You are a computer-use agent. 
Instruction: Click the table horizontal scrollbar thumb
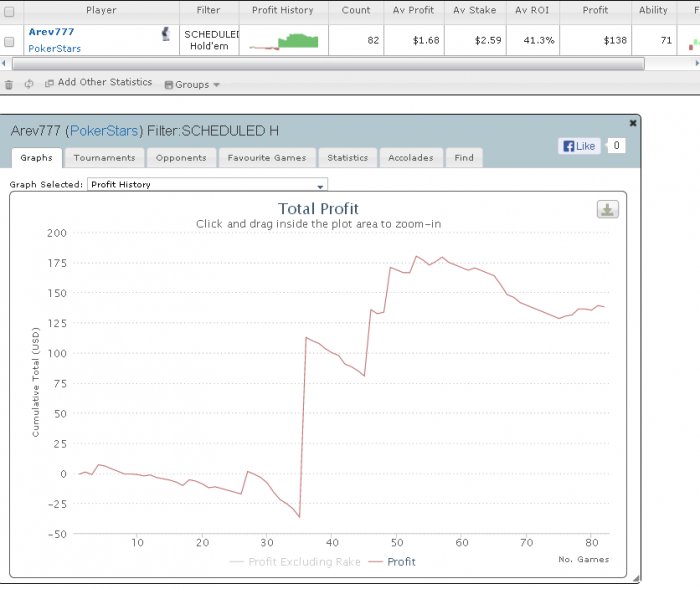(x=328, y=64)
